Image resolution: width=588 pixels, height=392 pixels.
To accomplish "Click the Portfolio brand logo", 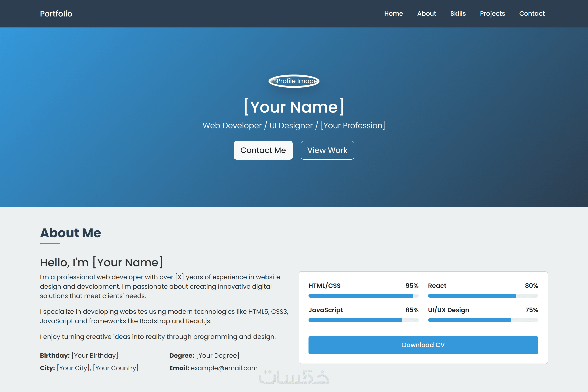I will click(56, 14).
